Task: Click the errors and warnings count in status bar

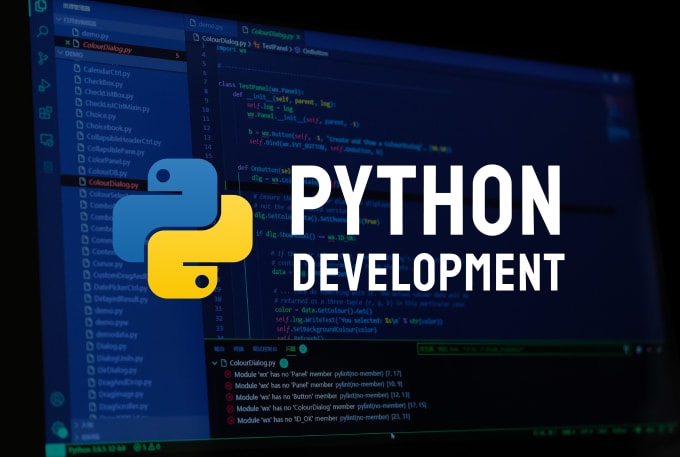Action: tap(147, 447)
